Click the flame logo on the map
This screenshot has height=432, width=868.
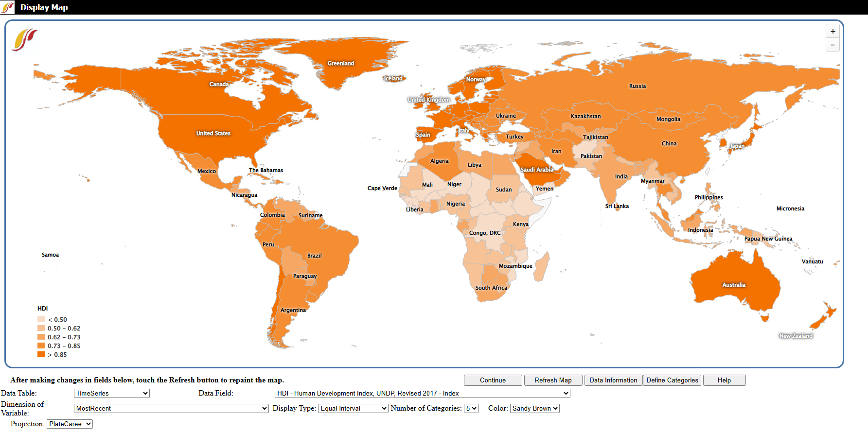pyautogui.click(x=24, y=40)
